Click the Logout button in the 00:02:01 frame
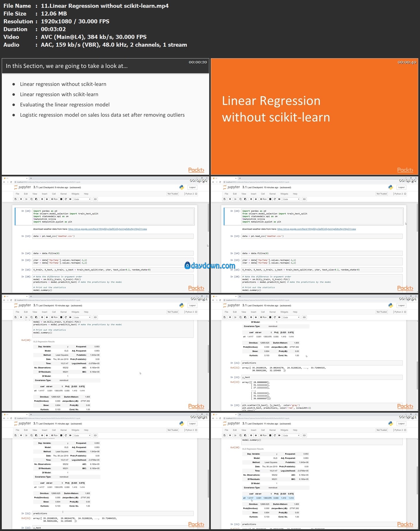This screenshot has height=531, width=420. coord(402,305)
